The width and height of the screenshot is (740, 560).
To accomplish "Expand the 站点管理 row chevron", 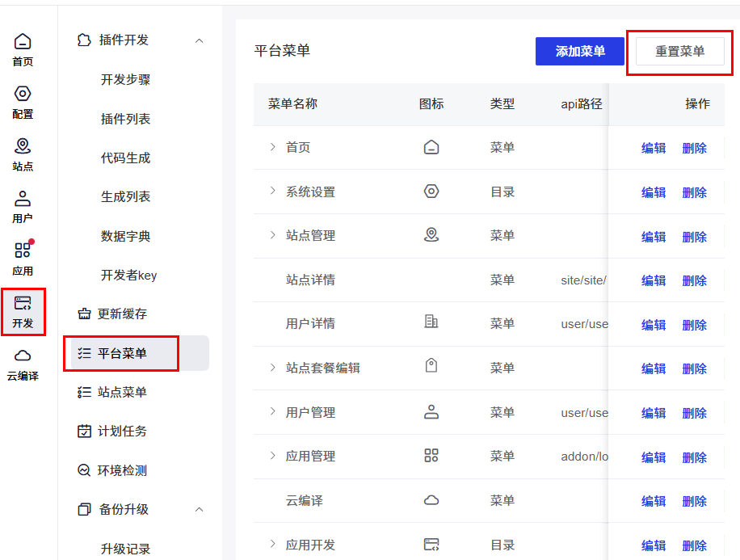I will point(273,235).
